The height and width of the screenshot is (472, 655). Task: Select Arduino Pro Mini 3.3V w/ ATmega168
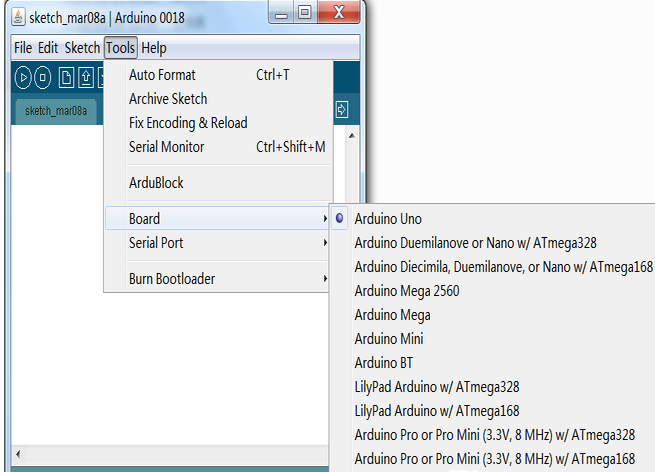493,459
